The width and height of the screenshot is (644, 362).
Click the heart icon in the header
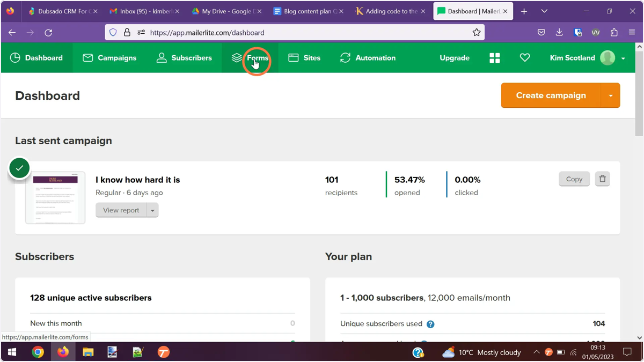525,58
